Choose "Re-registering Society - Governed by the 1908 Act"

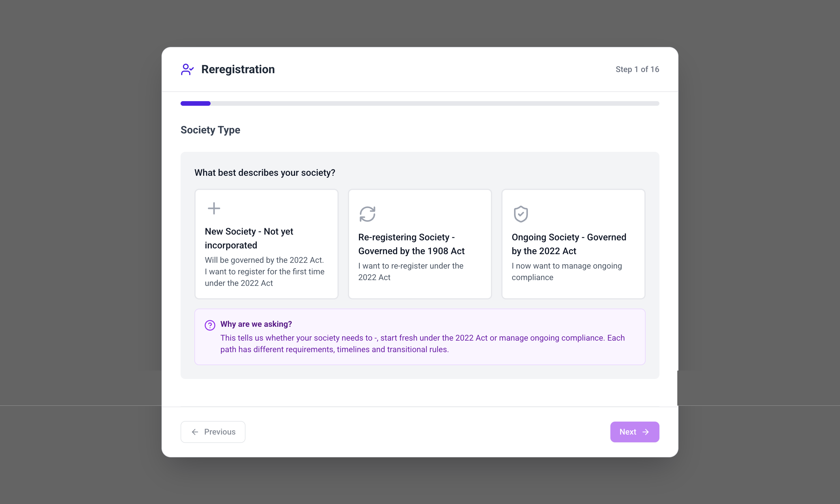419,244
